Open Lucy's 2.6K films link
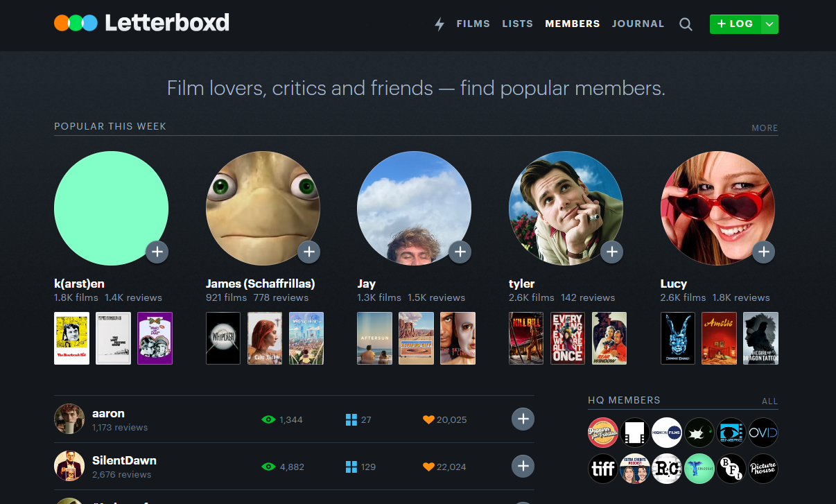The width and height of the screenshot is (836, 504). click(683, 297)
